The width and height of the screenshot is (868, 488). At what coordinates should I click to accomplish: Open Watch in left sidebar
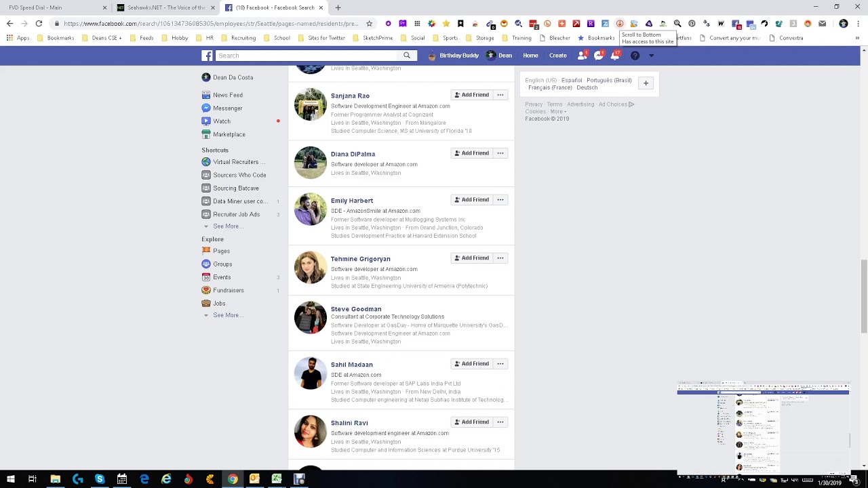[216, 121]
